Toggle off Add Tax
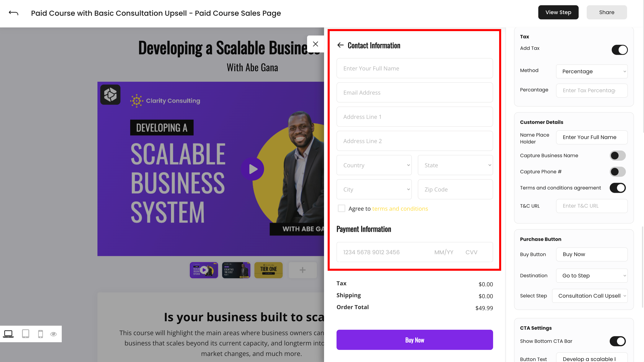644x362 pixels. [x=619, y=50]
